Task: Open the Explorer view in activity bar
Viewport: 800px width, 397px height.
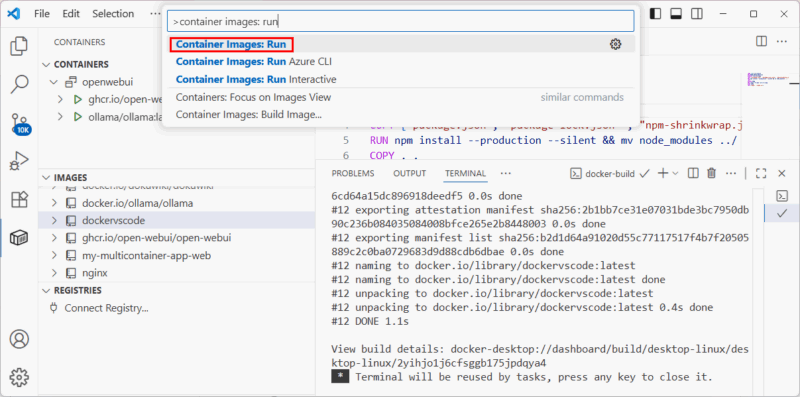Action: point(19,46)
